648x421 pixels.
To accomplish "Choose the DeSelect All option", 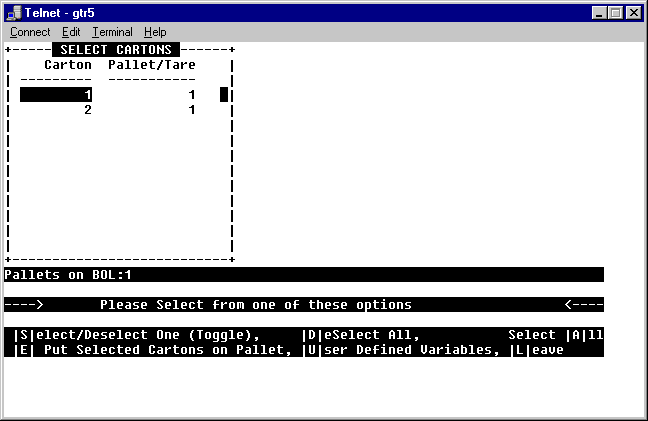I will click(x=360, y=335).
